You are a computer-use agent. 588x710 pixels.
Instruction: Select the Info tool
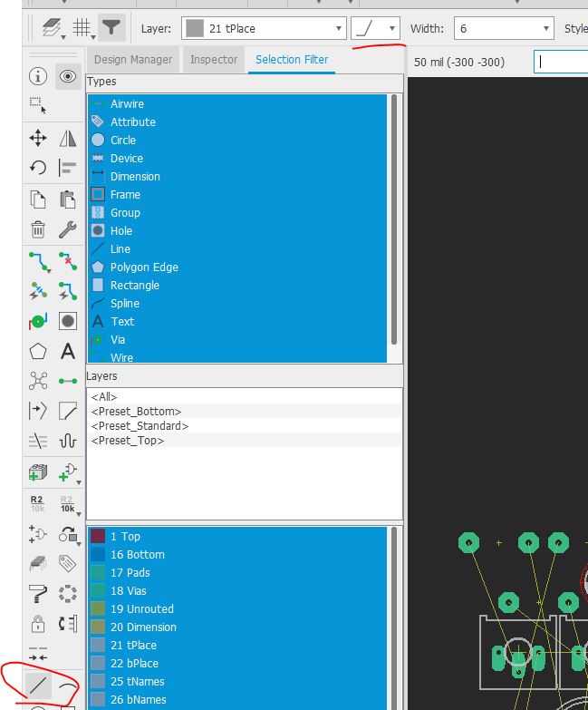pos(38,76)
